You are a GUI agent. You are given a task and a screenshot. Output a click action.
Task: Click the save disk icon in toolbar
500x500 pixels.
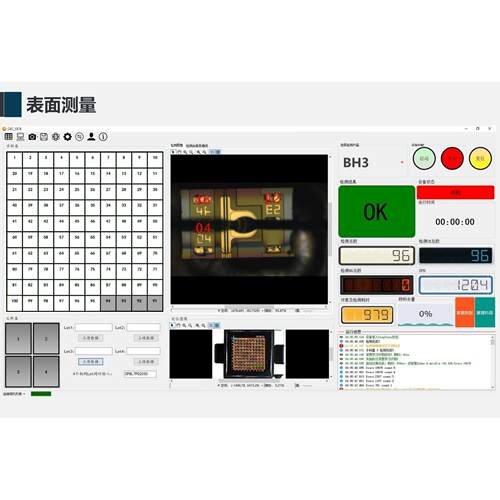click(44, 137)
